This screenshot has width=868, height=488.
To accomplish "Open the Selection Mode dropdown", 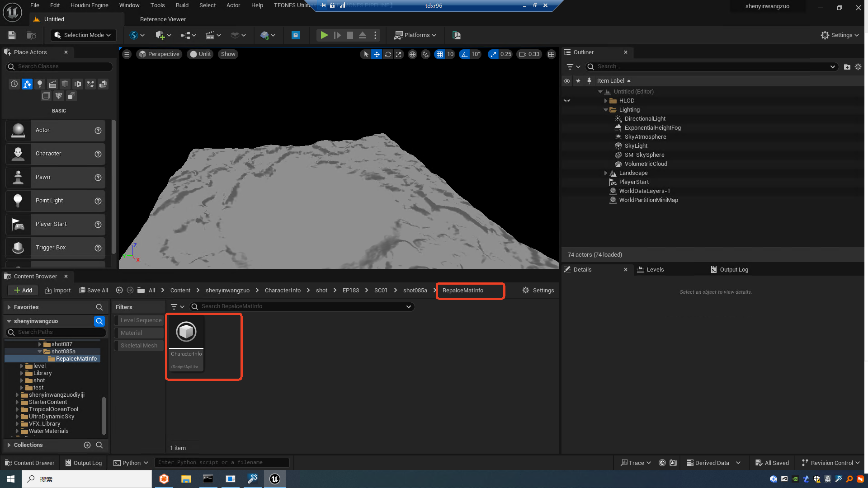I will click(82, 35).
